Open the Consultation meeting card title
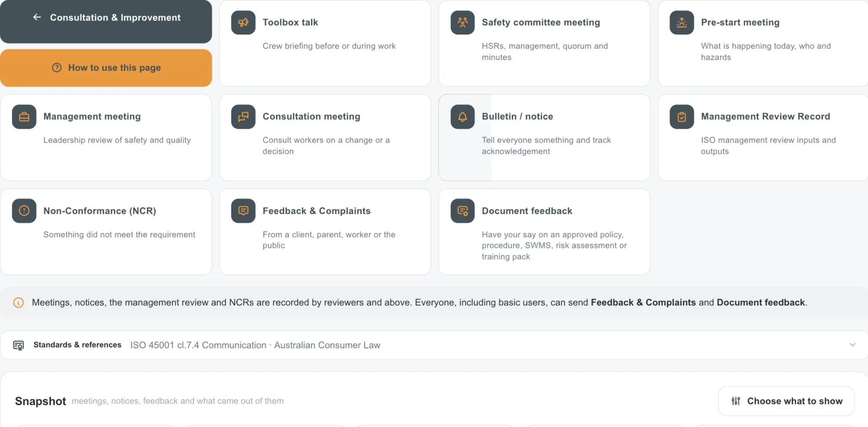 click(x=311, y=117)
